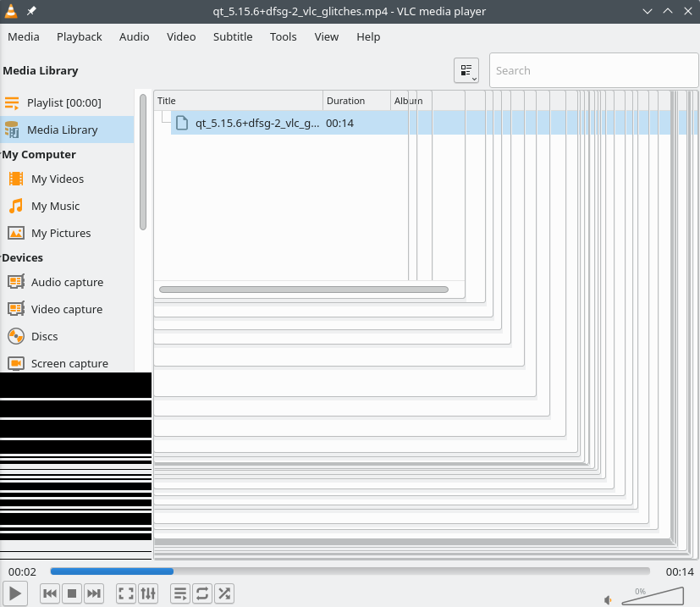Toggle fullscreen video mode

126,593
